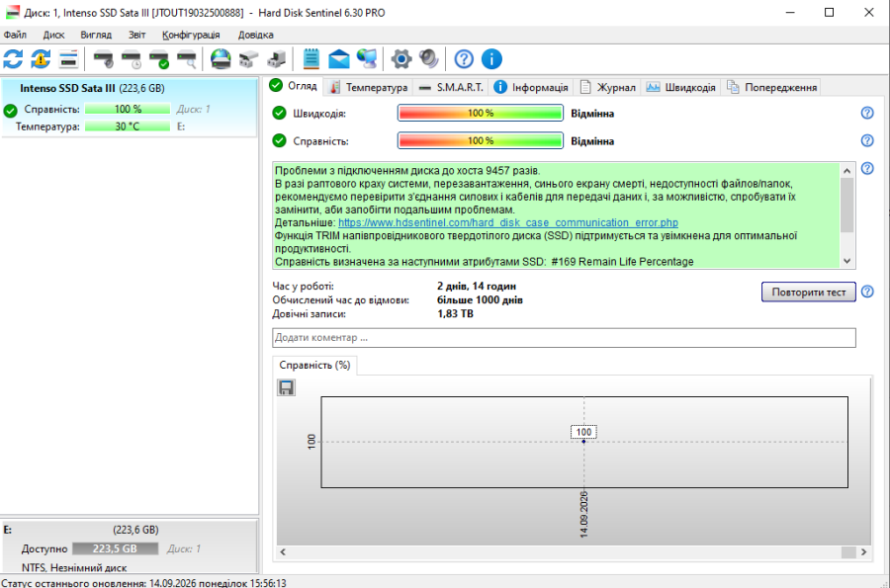Click overview Справність 100 % gradient bar

click(481, 140)
